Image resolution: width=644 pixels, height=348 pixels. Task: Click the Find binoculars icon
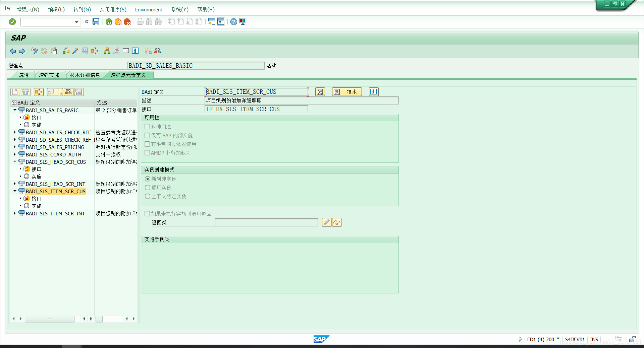[149, 22]
